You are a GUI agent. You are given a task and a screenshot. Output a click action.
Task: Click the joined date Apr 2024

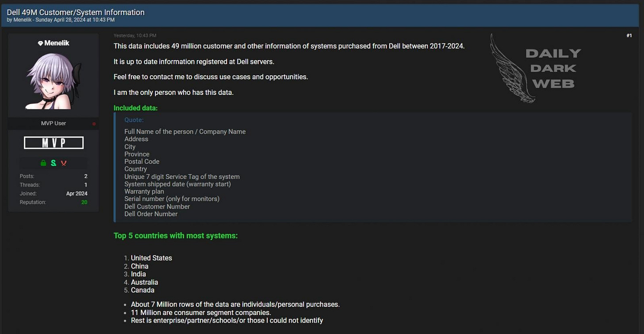tap(77, 193)
